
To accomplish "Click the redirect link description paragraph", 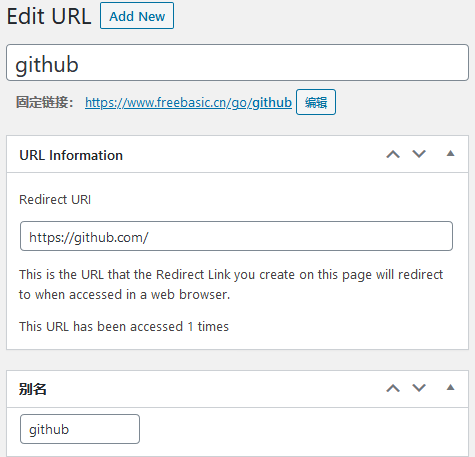I will pos(231,284).
